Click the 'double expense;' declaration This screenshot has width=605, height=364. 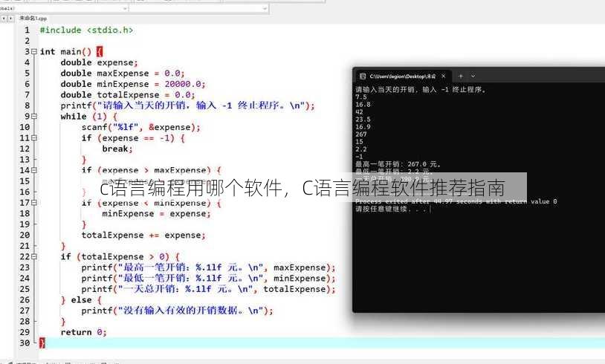click(x=99, y=62)
